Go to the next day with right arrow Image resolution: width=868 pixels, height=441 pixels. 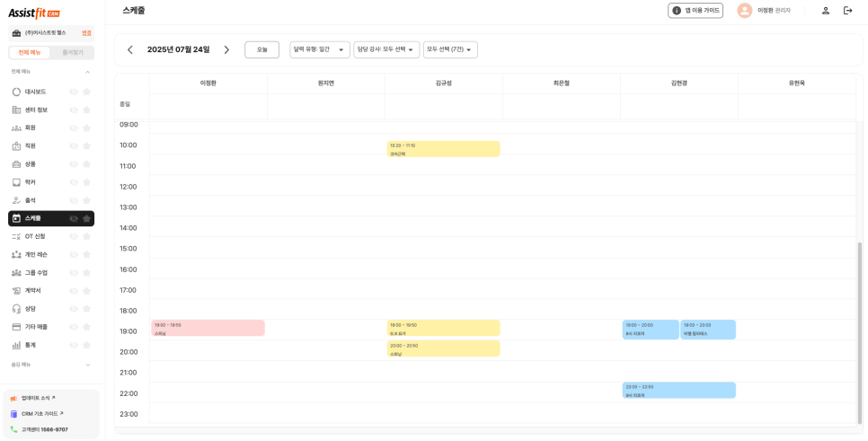point(226,50)
